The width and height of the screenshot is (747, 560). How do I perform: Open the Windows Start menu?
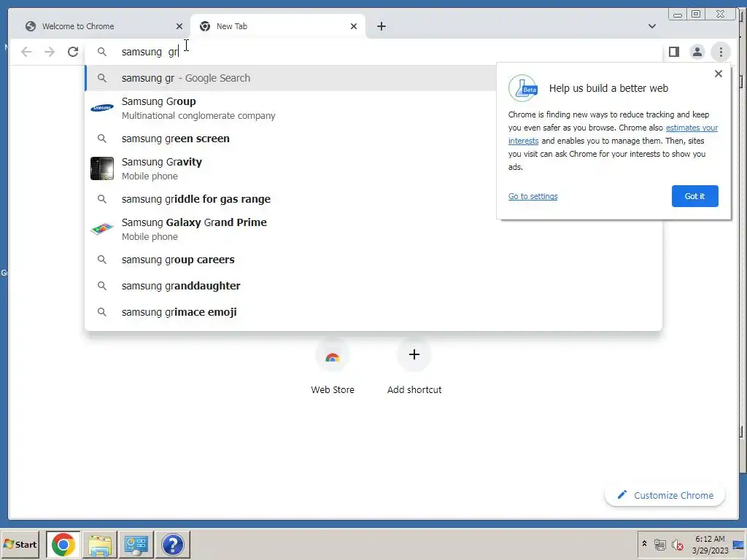20,544
